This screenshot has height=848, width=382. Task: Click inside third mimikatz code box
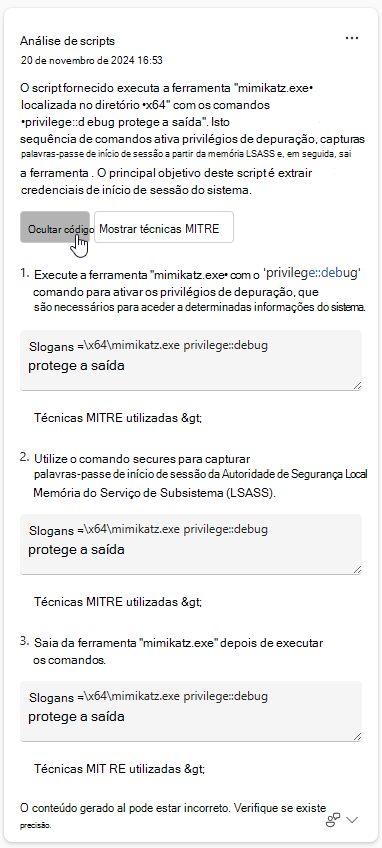(x=191, y=711)
